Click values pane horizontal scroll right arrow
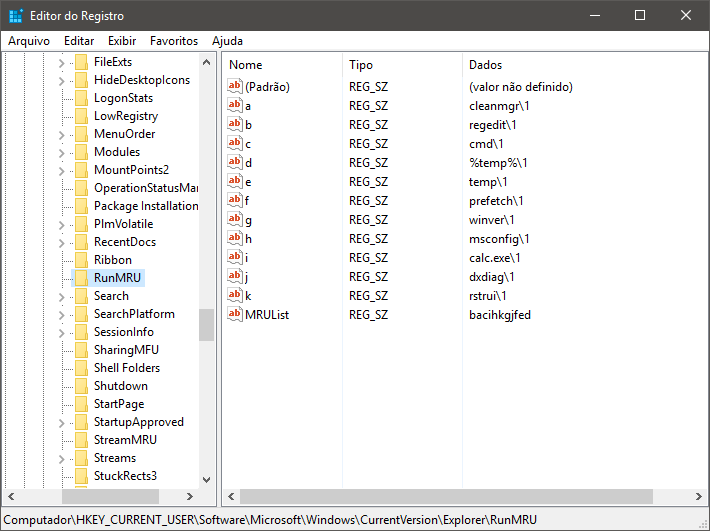The height and width of the screenshot is (531, 710). 699,497
